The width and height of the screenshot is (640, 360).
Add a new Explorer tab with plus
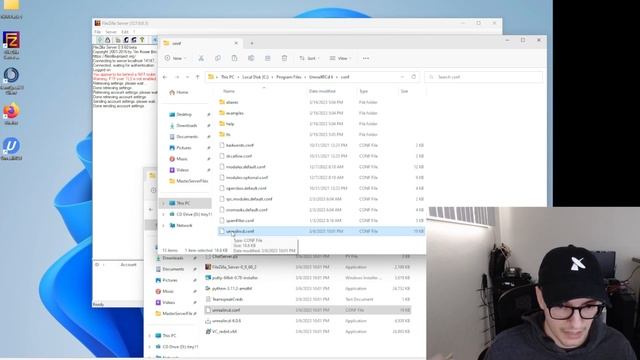click(252, 43)
